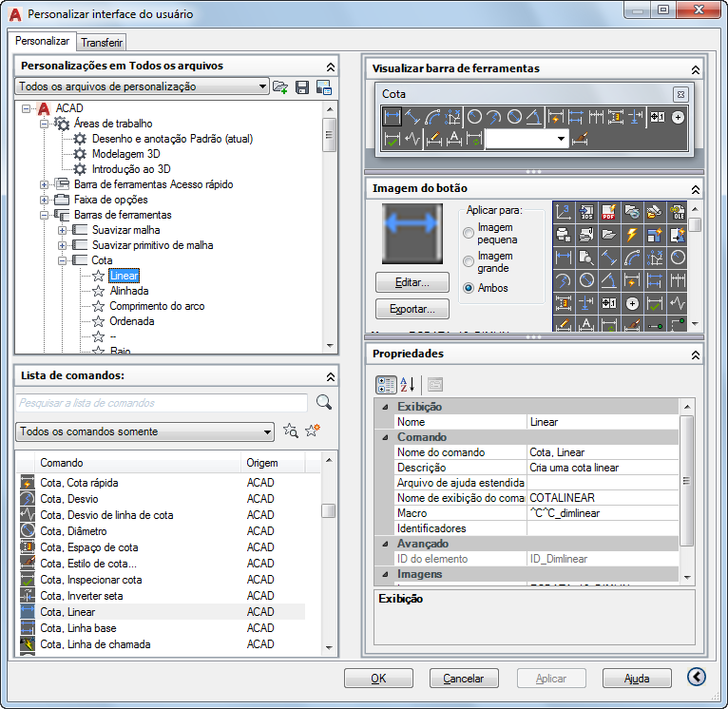Click find command star-magnifier icon

(x=291, y=431)
